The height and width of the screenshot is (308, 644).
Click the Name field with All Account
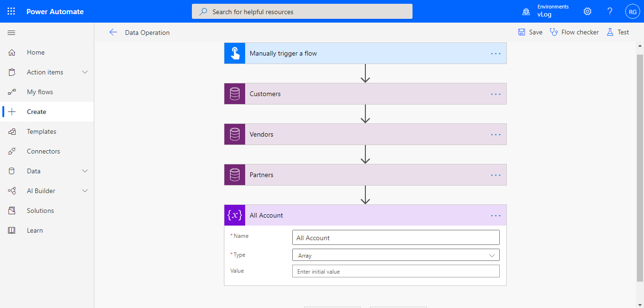[396, 238]
